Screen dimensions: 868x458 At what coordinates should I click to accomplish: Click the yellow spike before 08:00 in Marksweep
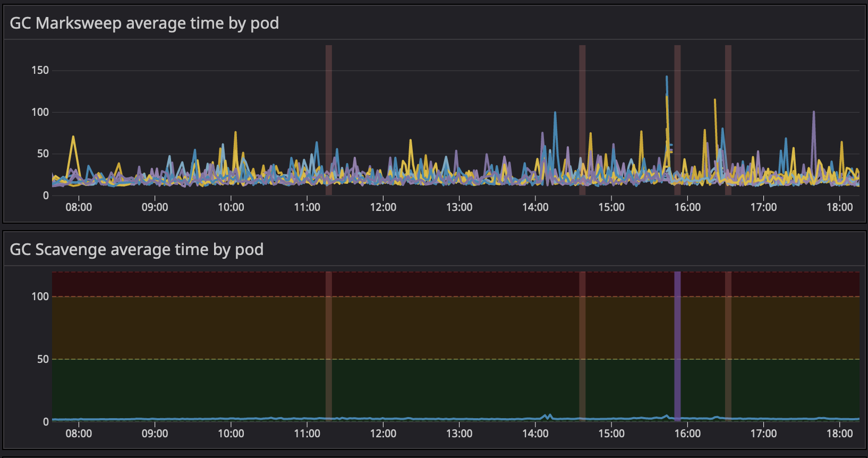pos(73,138)
